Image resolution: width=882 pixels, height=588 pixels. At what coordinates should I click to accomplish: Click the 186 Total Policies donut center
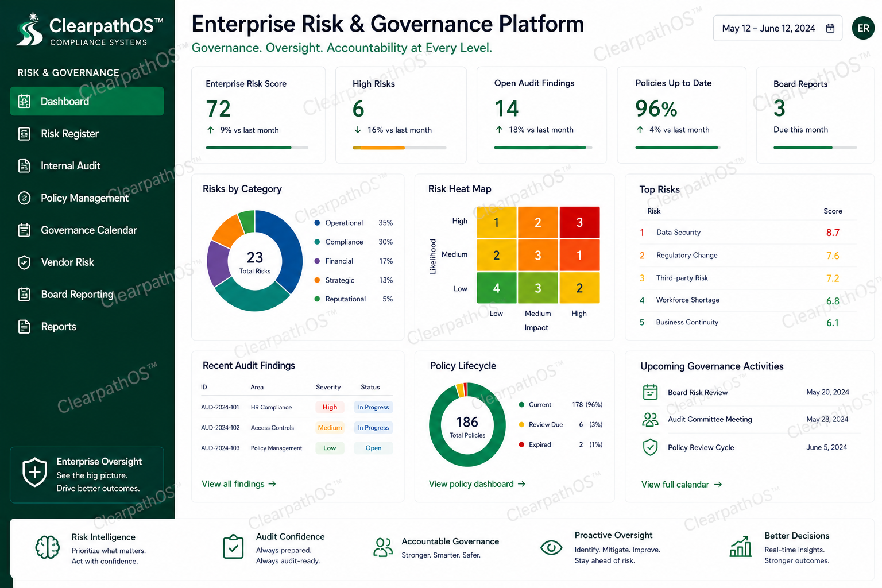point(467,426)
